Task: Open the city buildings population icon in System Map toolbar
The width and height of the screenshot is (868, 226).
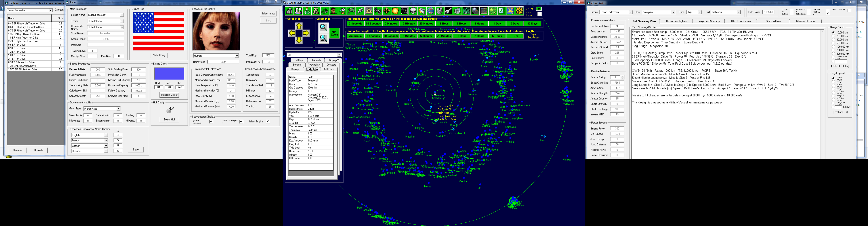Action: coord(289,11)
